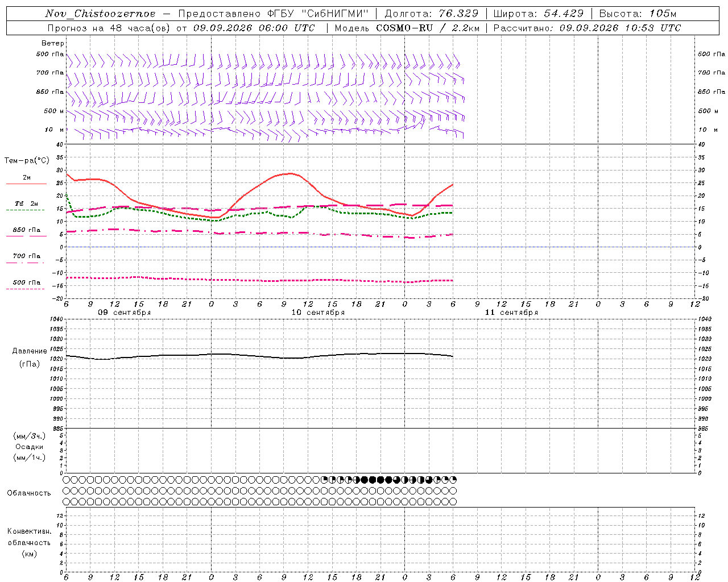Click the Nov_Chistoozernoe station name in header
Viewport: 728px width, 582px height.
point(100,14)
